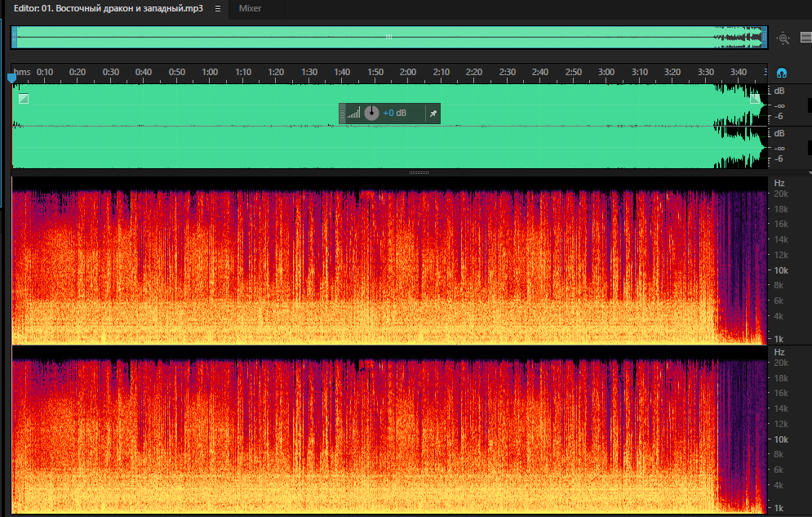
Task: Click the 0:10 mark on the time ruler
Action: click(45, 72)
